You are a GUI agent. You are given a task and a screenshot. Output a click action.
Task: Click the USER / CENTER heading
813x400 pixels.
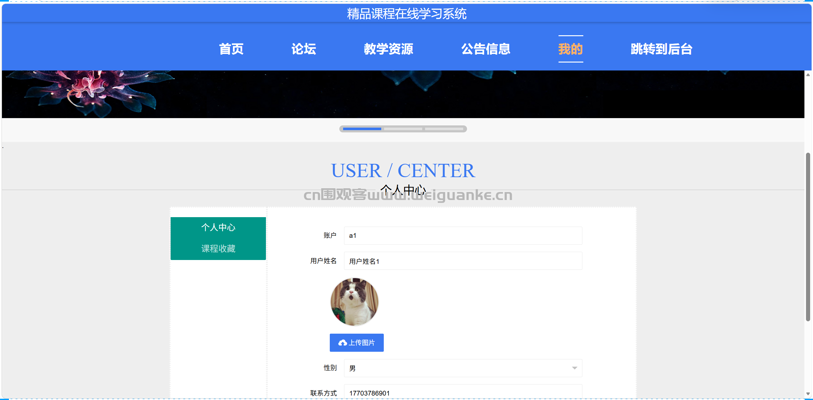403,170
